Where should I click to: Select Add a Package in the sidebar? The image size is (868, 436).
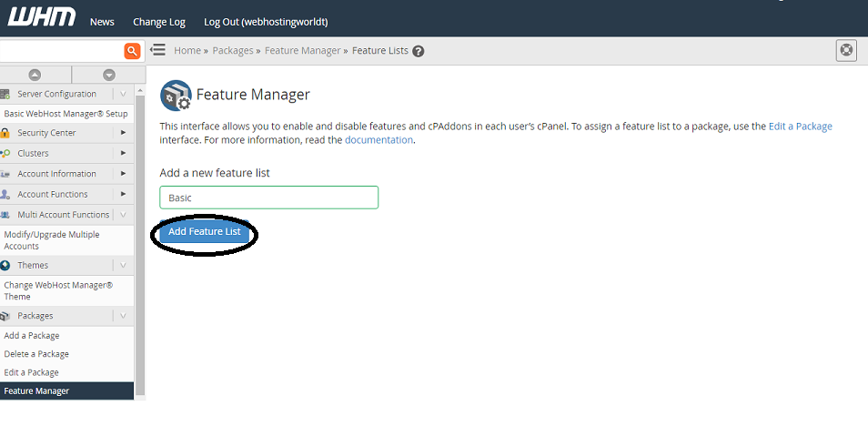pos(32,336)
